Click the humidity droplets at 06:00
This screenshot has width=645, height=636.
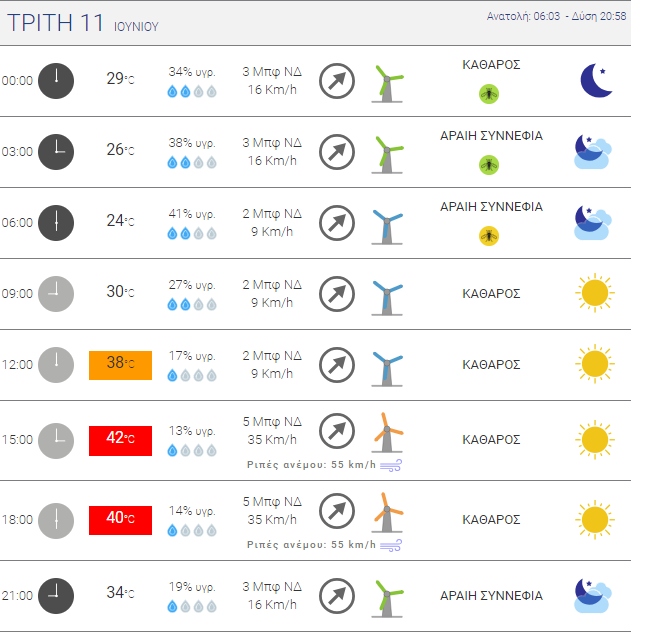tap(191, 233)
